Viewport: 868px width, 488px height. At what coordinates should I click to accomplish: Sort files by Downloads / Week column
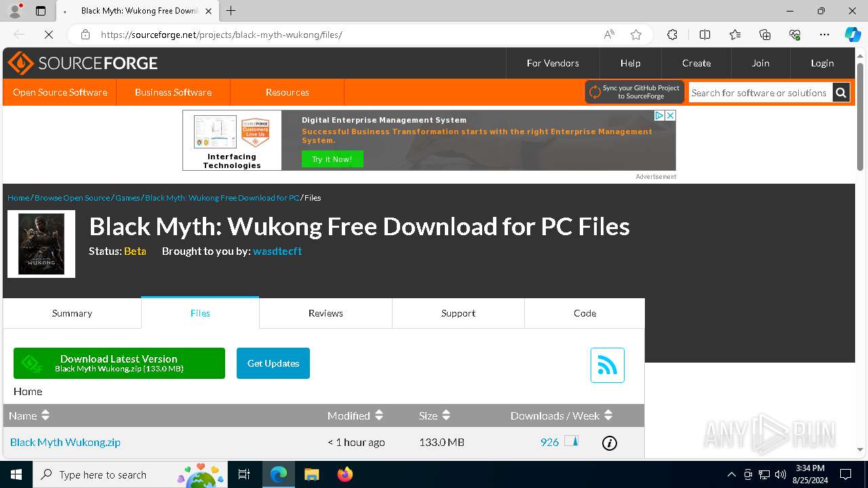pos(561,415)
